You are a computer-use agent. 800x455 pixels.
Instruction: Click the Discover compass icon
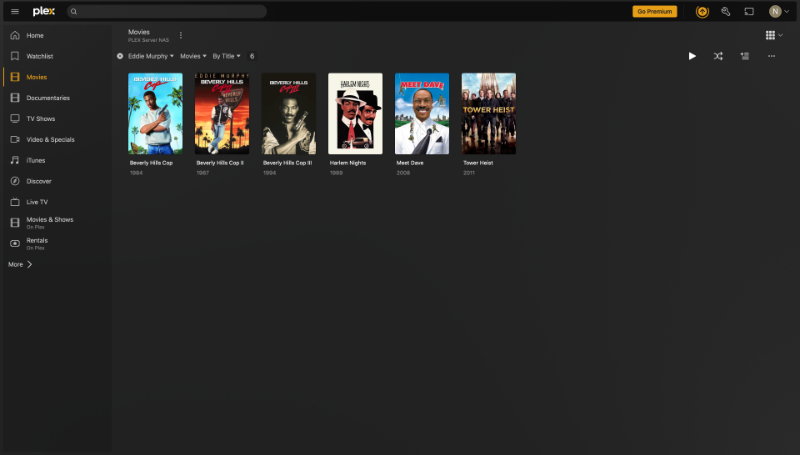(15, 181)
